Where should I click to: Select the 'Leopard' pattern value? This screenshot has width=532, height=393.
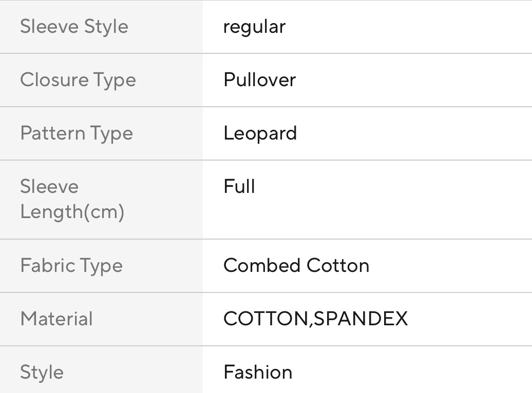260,133
